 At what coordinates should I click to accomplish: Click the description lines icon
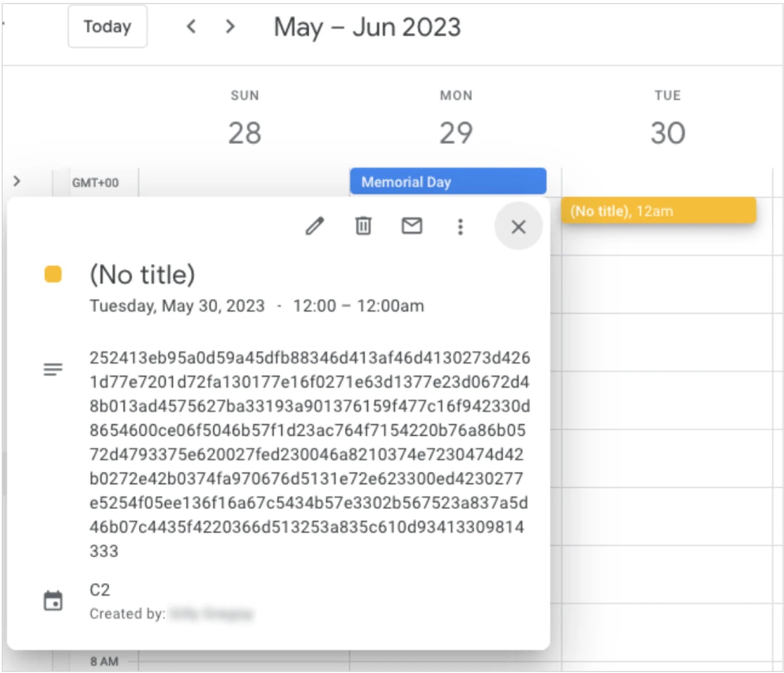[x=53, y=369]
